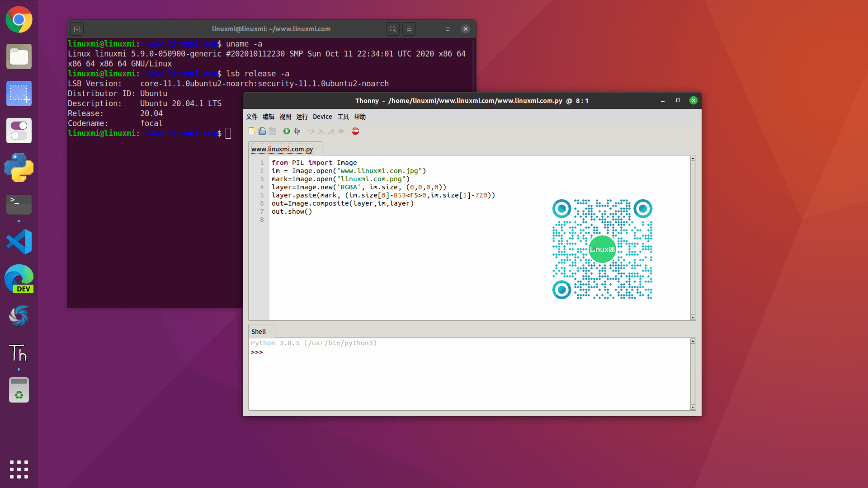Image resolution: width=868 pixels, height=488 pixels.
Task: Open the 工具 menu in Thonny
Action: tap(343, 117)
